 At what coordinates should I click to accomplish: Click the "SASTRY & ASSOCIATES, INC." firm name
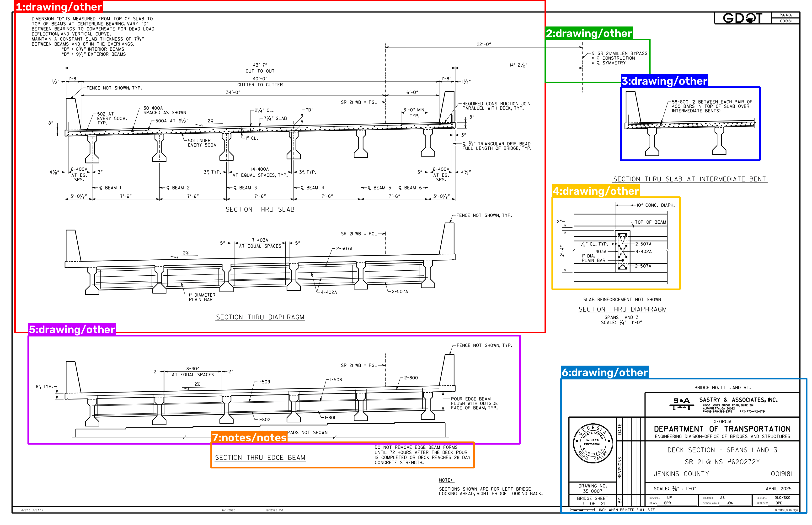tap(738, 400)
